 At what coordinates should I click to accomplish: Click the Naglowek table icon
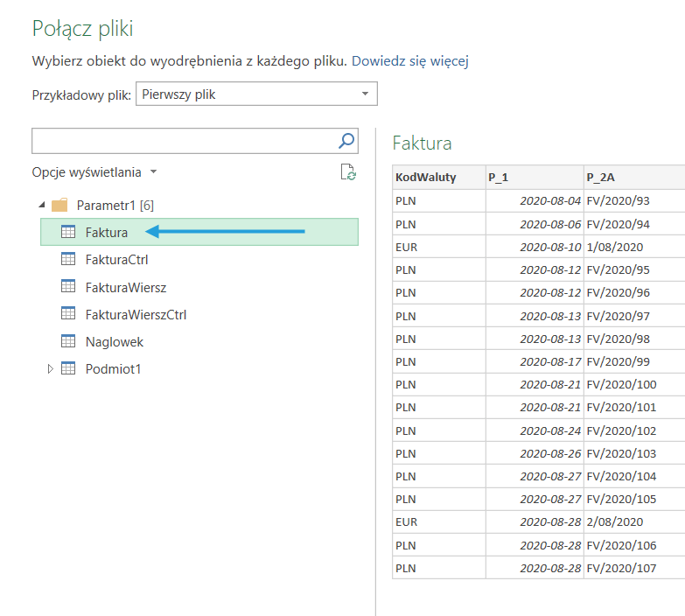click(x=68, y=341)
